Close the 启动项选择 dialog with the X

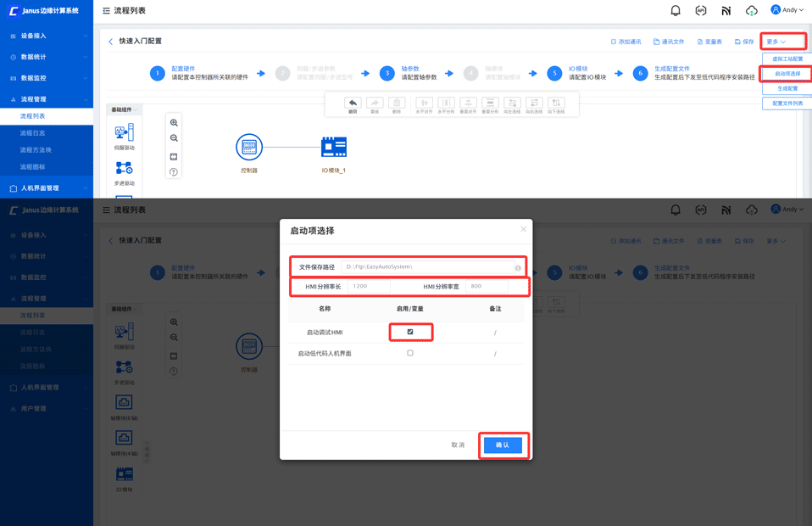point(523,229)
